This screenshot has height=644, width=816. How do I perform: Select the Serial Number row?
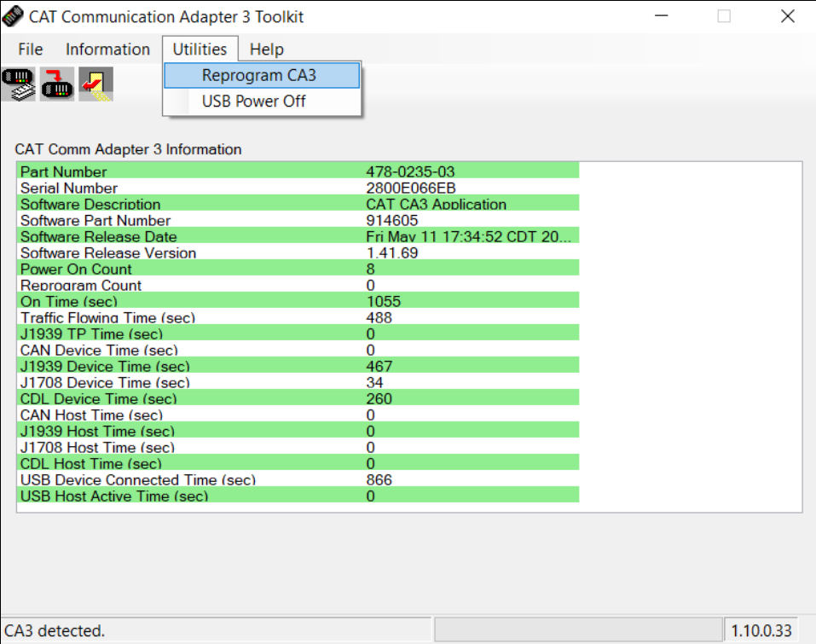(x=298, y=187)
